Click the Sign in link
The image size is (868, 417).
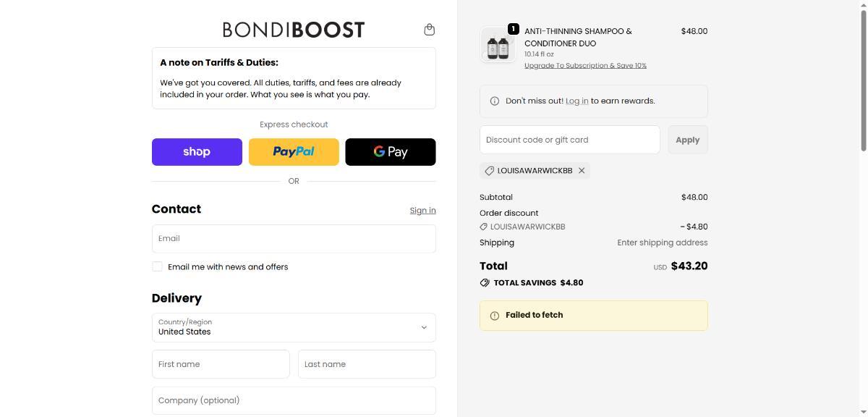(422, 211)
